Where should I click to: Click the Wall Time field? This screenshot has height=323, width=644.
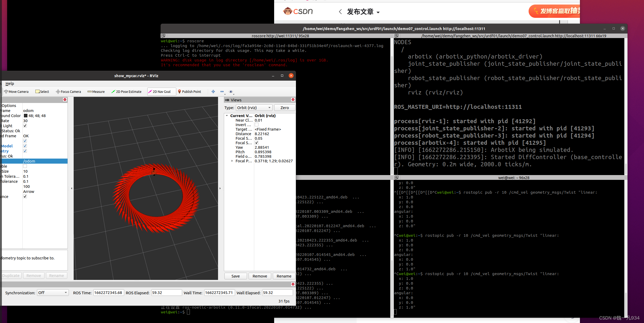pyautogui.click(x=219, y=293)
